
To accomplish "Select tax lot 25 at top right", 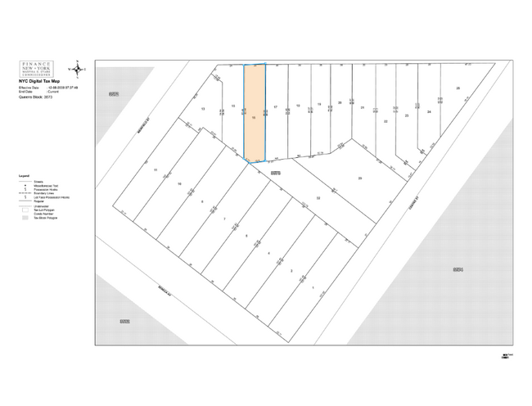I will 458,88.
